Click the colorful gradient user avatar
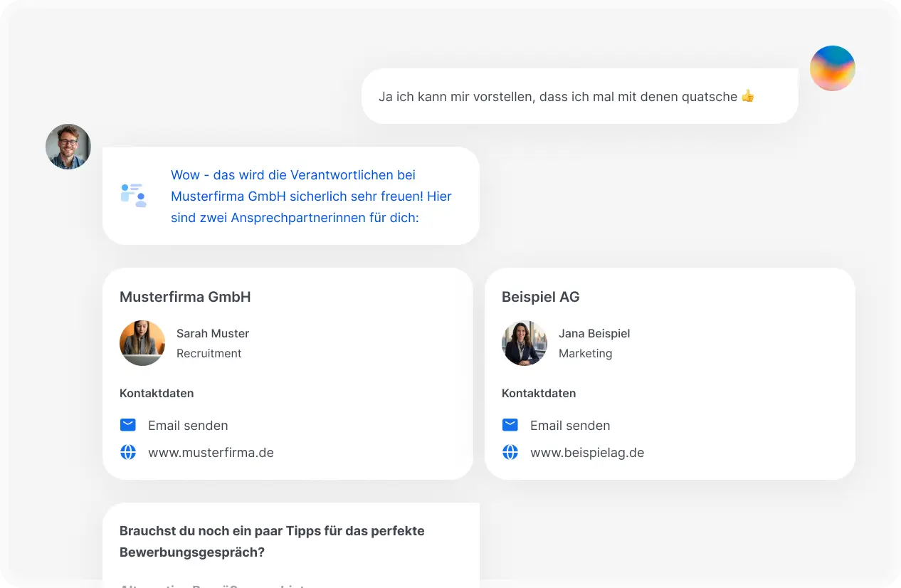Screen dimensions: 901x588 832,68
